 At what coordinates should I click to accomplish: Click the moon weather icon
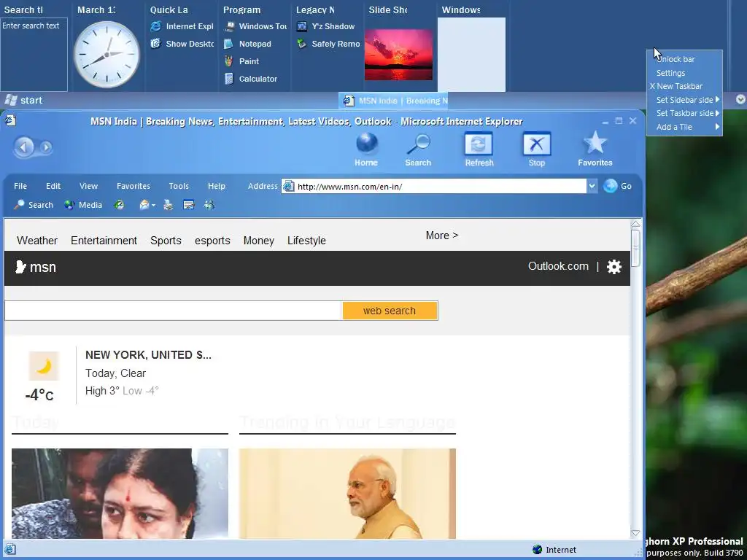click(43, 366)
